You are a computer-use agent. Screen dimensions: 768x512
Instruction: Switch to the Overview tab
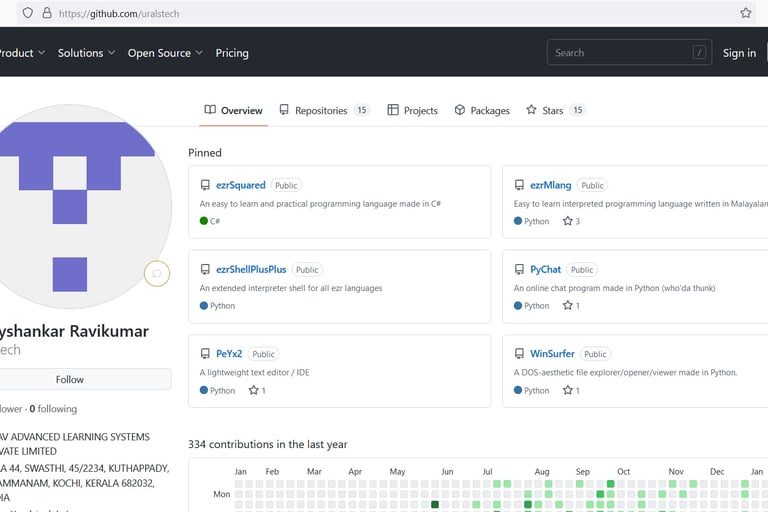coord(234,110)
